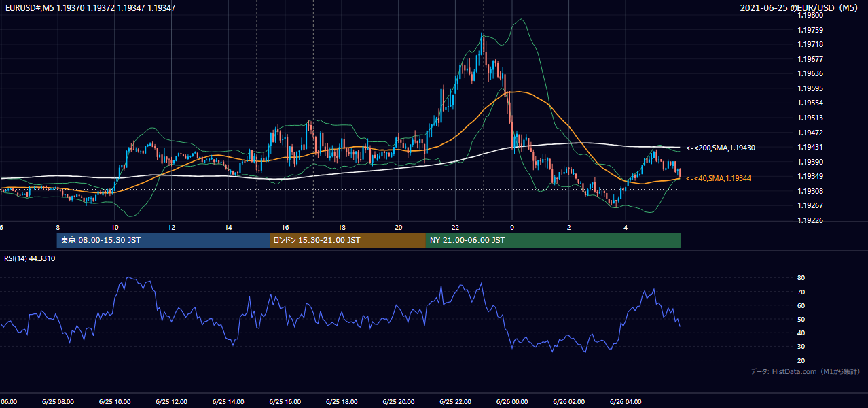Click hour tick 16 under price chart

coord(285,227)
